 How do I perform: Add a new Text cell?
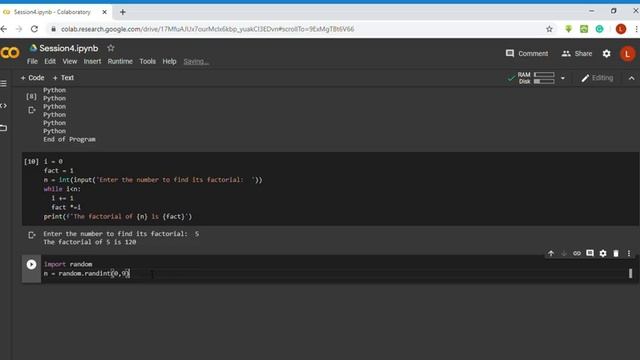pos(63,78)
